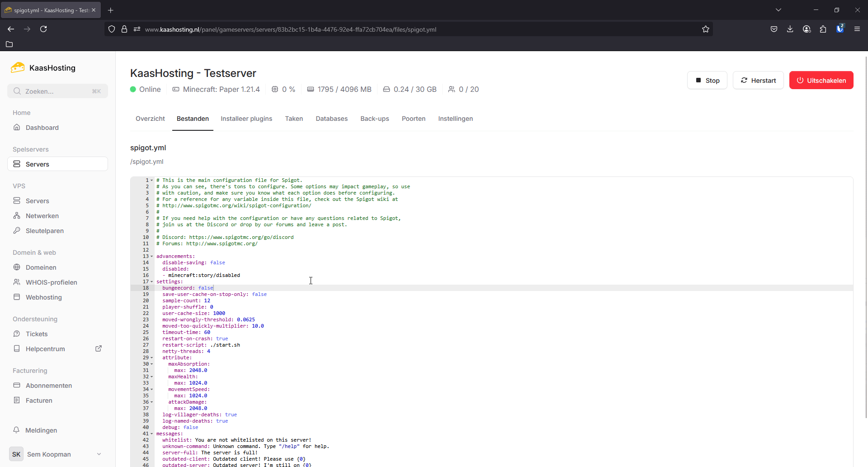The image size is (868, 467).
Task: Open the Firefox hamburger application menu
Action: click(857, 29)
